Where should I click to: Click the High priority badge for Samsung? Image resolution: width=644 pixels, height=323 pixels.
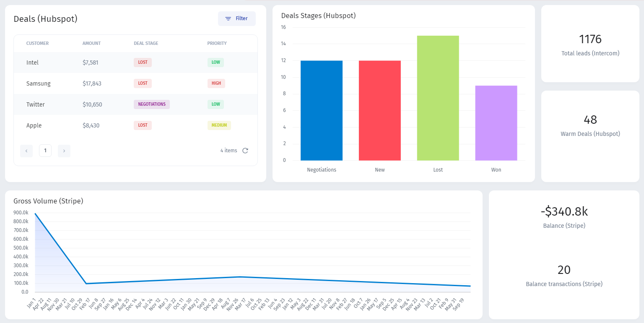(x=216, y=83)
